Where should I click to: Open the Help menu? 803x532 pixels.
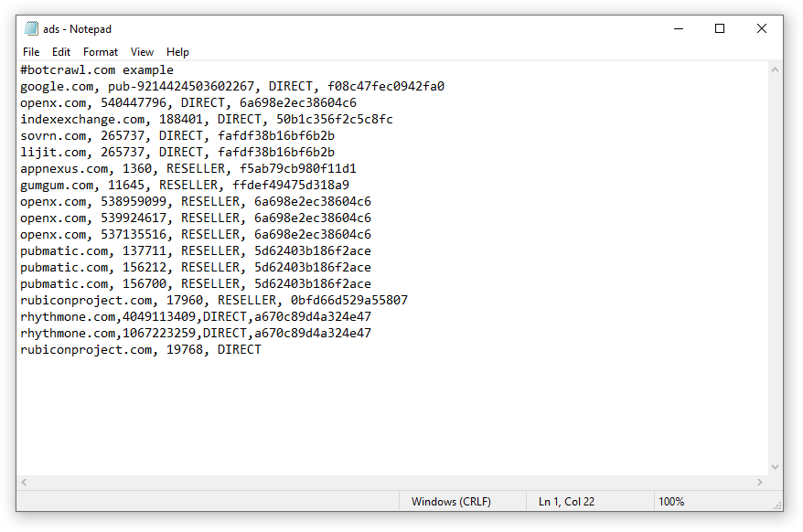coord(177,52)
